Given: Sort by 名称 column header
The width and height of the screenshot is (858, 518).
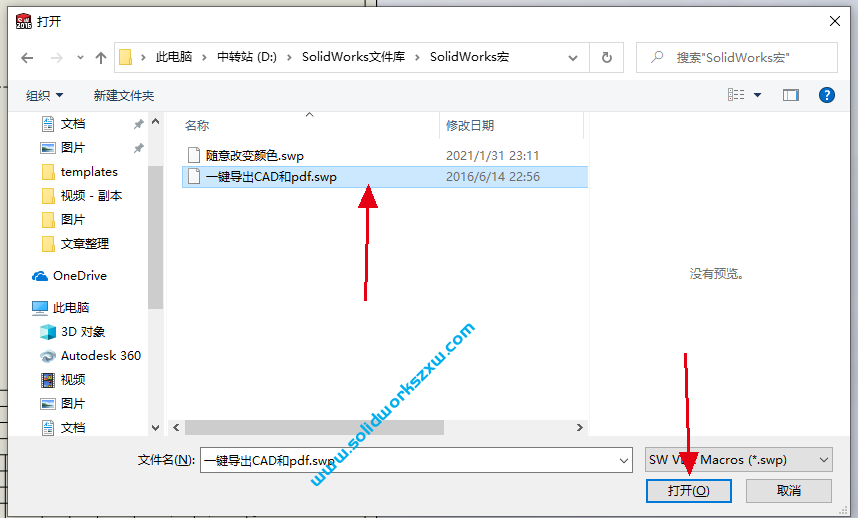Looking at the screenshot, I should coord(197,126).
